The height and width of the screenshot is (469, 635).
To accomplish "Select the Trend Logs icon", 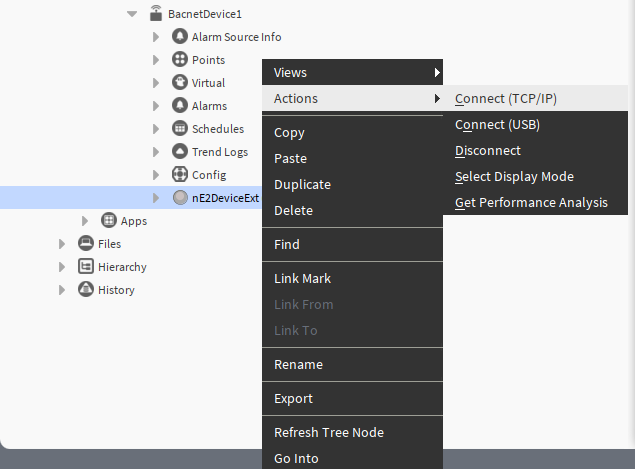I will tap(180, 152).
